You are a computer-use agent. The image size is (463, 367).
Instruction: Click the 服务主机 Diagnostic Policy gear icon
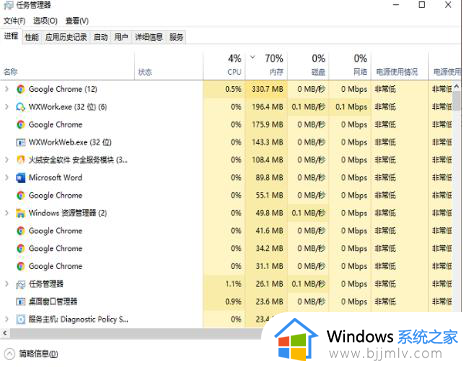point(21,319)
